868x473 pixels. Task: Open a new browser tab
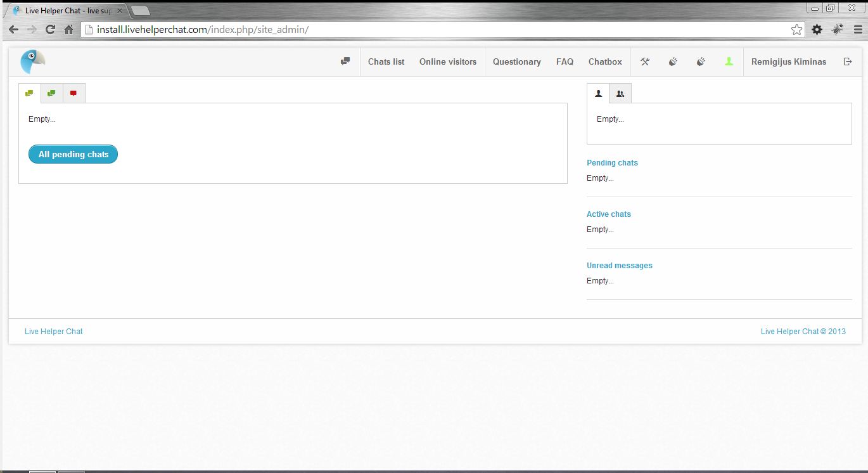[140, 11]
